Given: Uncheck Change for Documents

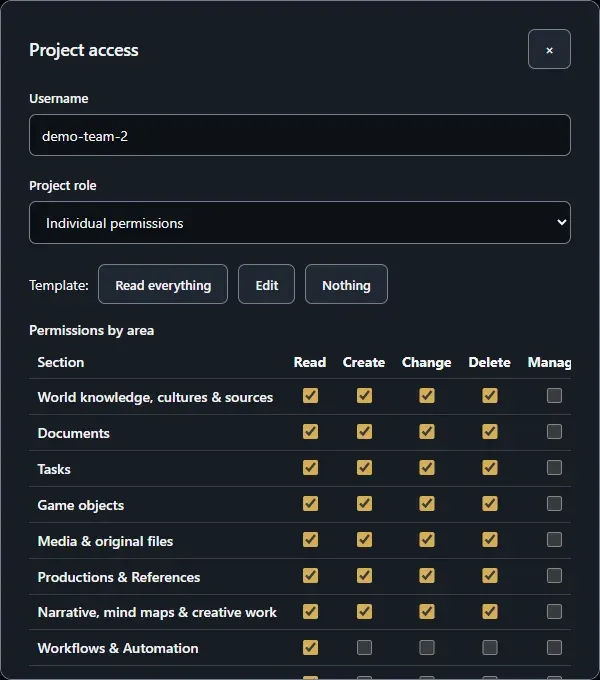Looking at the screenshot, I should 427,432.
